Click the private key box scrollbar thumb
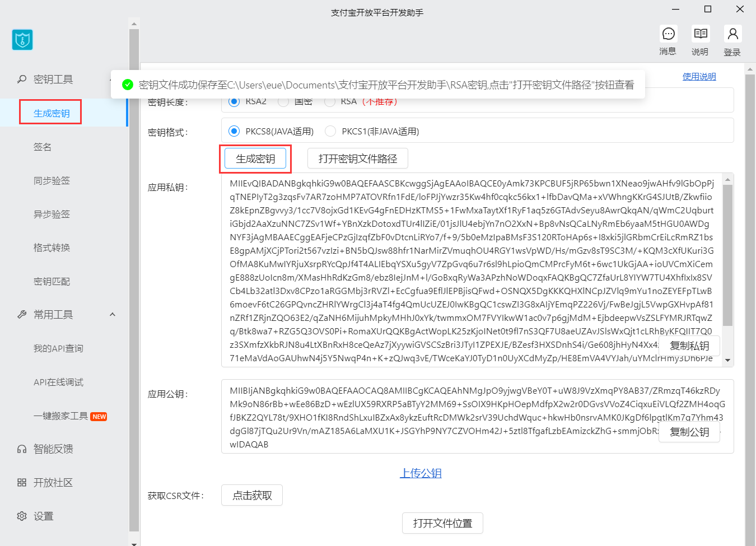The width and height of the screenshot is (756, 546). tap(728, 255)
